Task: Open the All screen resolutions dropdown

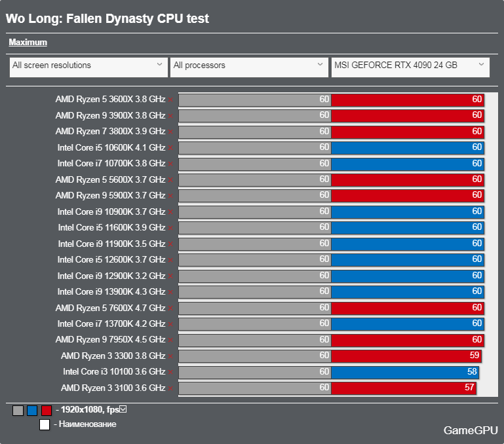Action: [88, 67]
